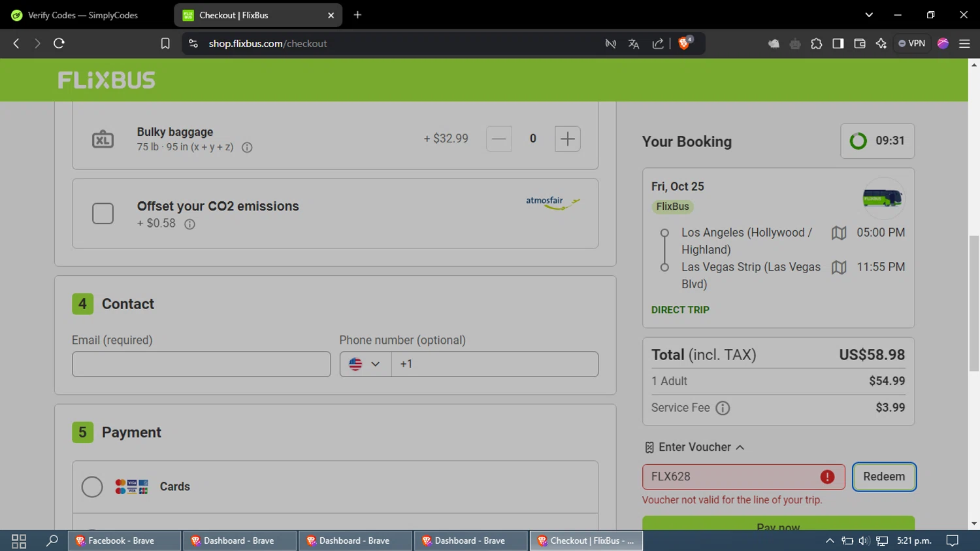The image size is (980, 551).
Task: Click the CO2 offset info icon
Action: 189,224
